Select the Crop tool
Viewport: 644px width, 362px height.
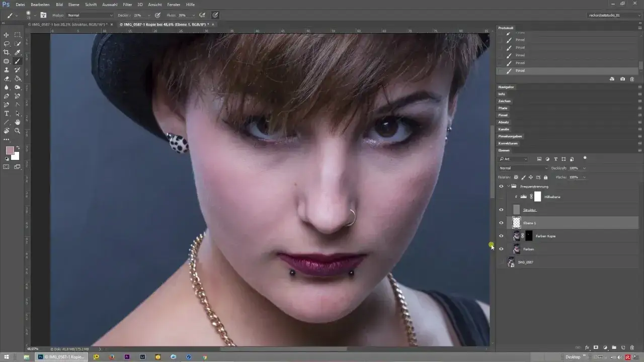pos(7,51)
